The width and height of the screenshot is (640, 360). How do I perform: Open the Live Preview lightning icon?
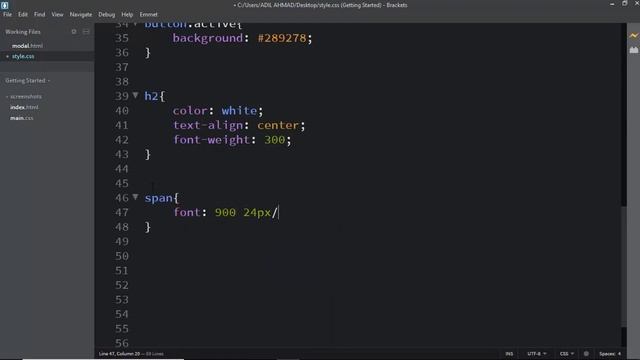633,36
